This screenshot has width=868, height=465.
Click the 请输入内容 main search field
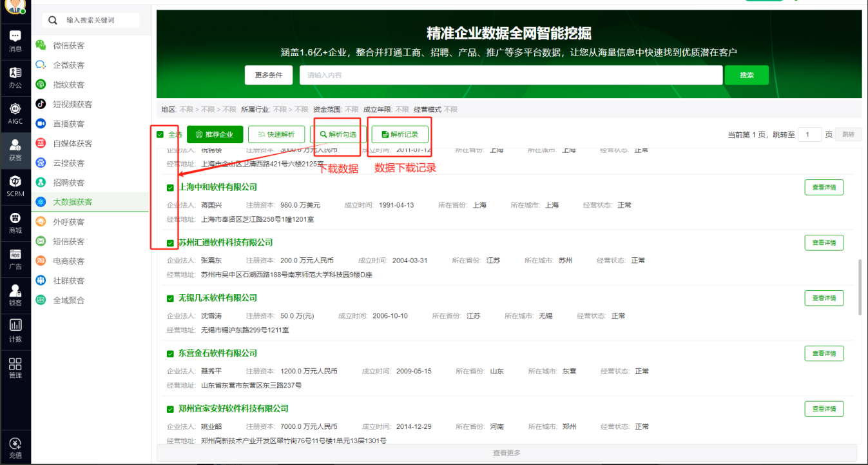click(x=510, y=75)
